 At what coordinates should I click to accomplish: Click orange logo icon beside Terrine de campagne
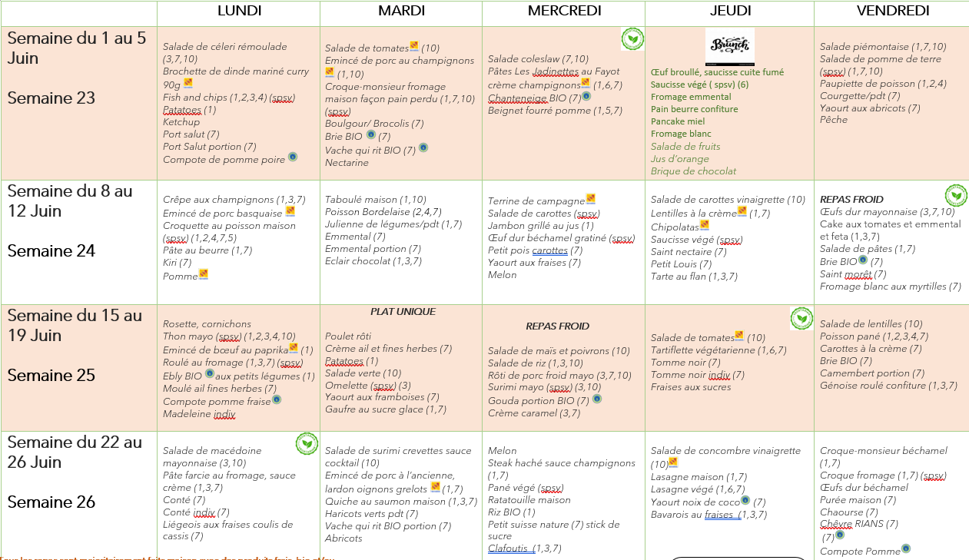point(590,199)
